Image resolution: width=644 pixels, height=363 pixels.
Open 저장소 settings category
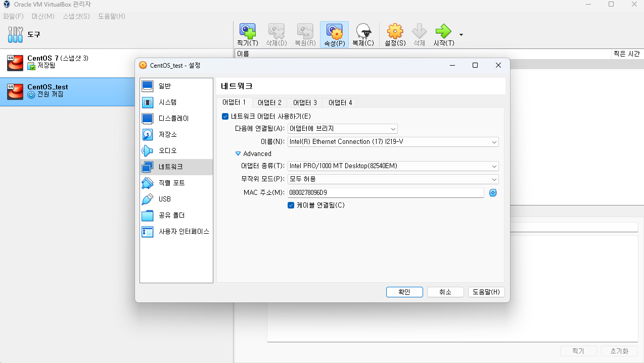click(176, 134)
